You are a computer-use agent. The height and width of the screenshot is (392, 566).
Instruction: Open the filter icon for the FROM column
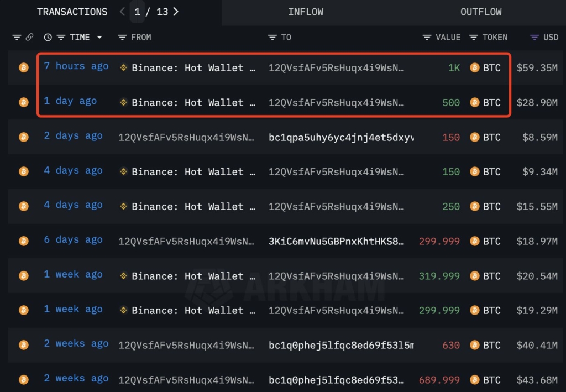(x=122, y=37)
